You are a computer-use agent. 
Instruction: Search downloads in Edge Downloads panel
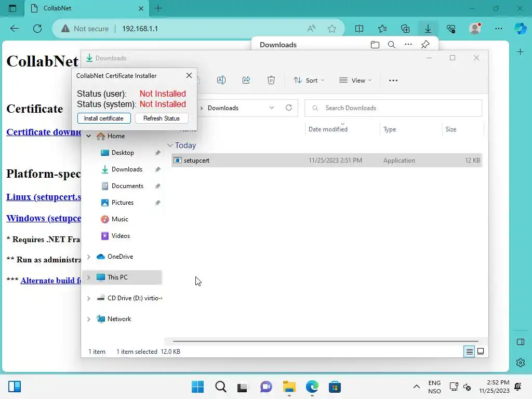[x=392, y=45]
